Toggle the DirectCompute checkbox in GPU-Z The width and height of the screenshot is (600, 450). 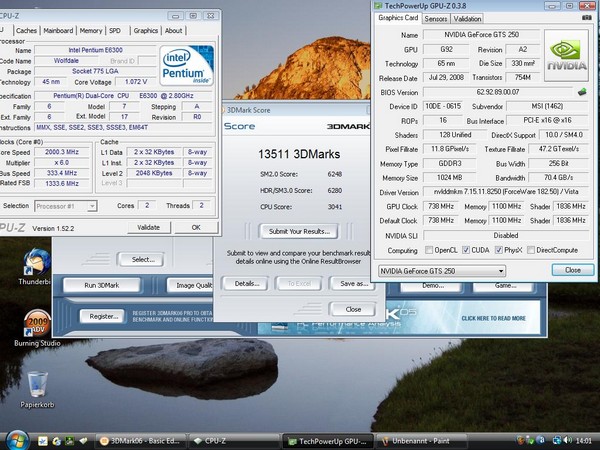[531, 250]
